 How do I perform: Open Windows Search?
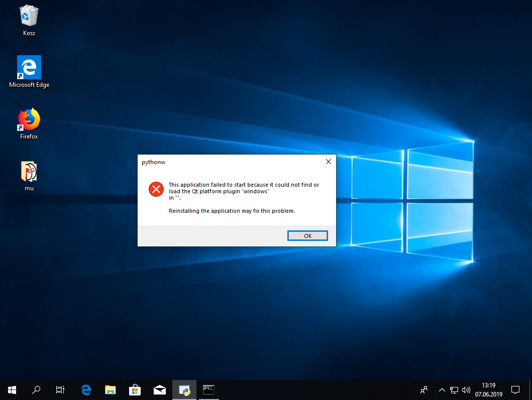(36, 390)
